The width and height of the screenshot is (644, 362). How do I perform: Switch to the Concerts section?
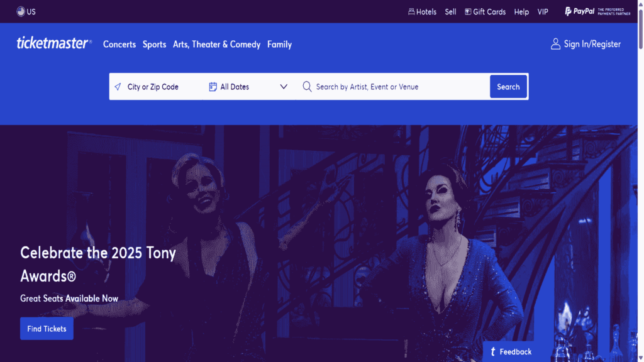coord(119,44)
